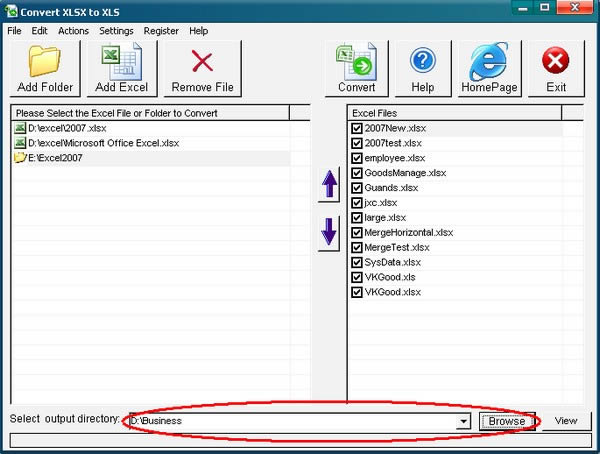Image resolution: width=600 pixels, height=454 pixels.
Task: Click the red Exit icon
Action: tap(556, 60)
